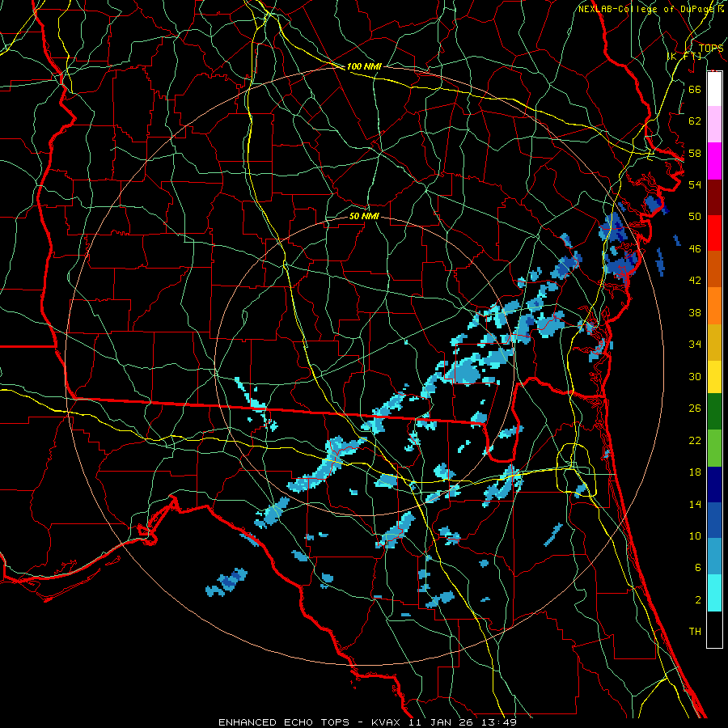Select the 30 legend value
This screenshot has height=728, width=728.
[x=695, y=376]
